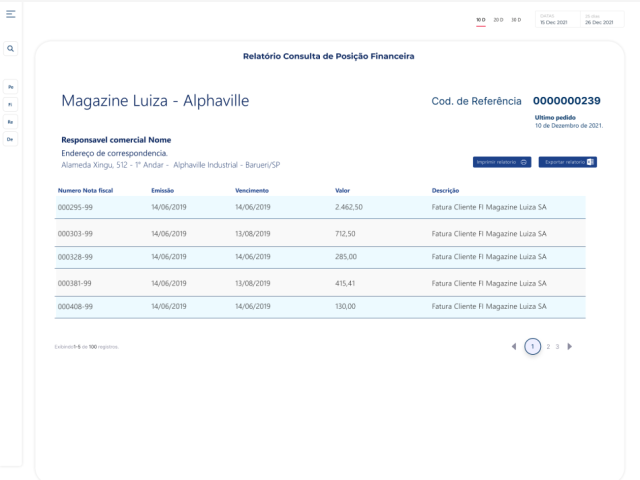The image size is (640, 480).
Task: Sort by Vencimento column header
Action: [x=252, y=191]
